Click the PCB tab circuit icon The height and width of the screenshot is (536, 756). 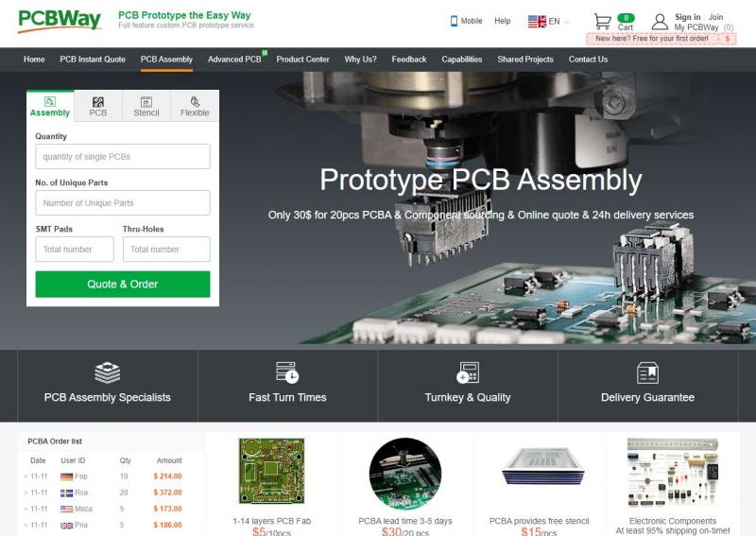98,101
